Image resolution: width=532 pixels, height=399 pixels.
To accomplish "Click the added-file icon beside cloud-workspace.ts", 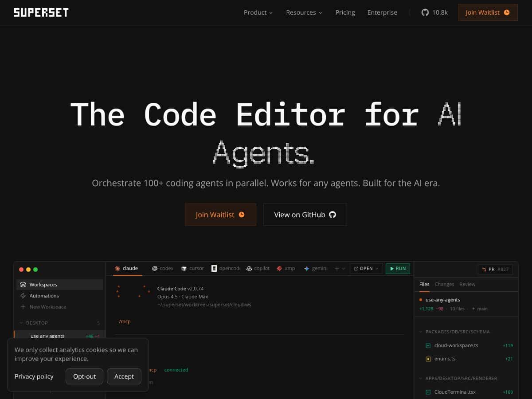I will (428, 345).
